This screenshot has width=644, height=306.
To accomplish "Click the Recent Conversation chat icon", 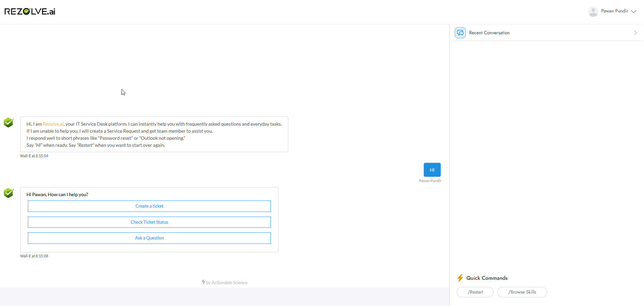I will pos(460,33).
